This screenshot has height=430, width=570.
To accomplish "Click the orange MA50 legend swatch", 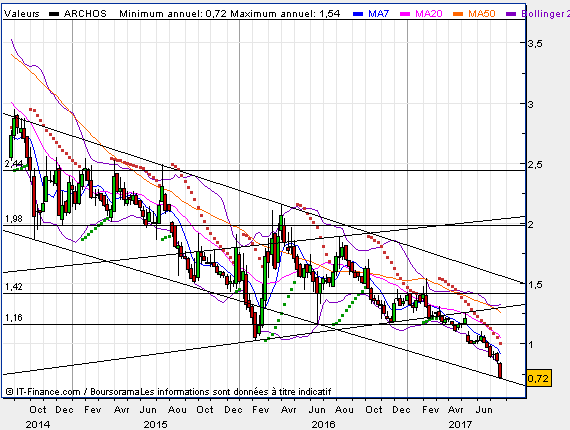I will [458, 14].
